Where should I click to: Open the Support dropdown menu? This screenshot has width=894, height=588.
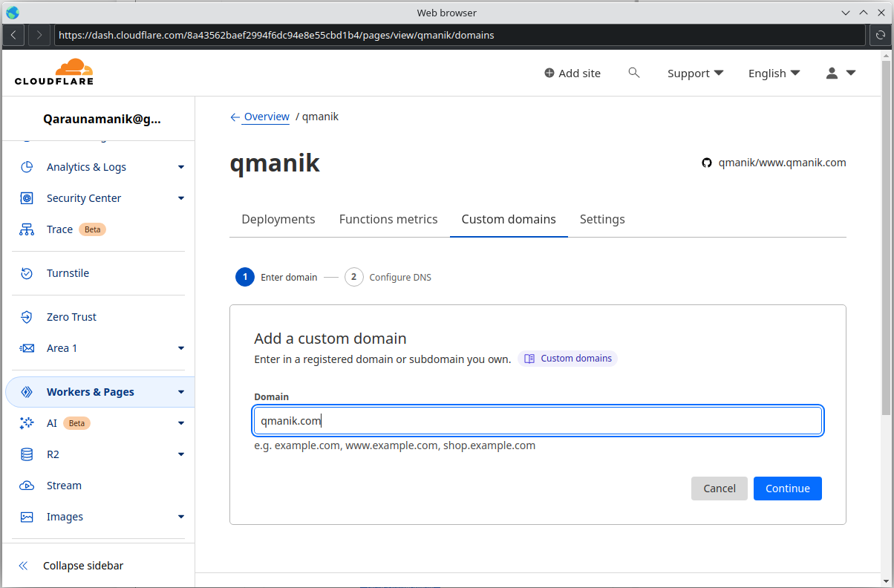[x=695, y=73]
